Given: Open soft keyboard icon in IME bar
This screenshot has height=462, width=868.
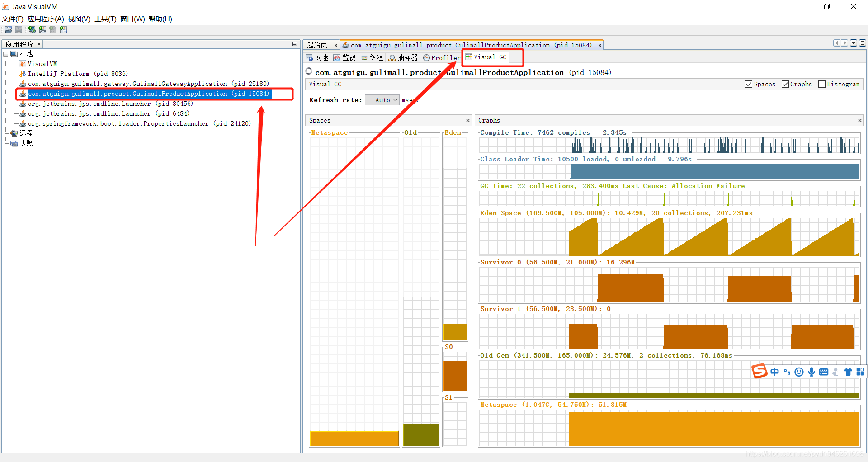Looking at the screenshot, I should coord(824,372).
